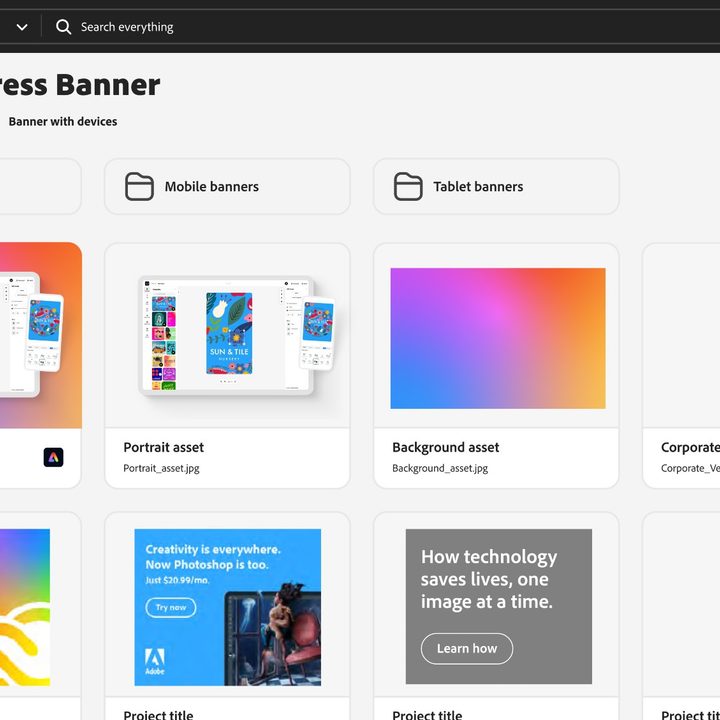Open the How technology saves lives banner
The image size is (720, 720).
[x=499, y=606]
